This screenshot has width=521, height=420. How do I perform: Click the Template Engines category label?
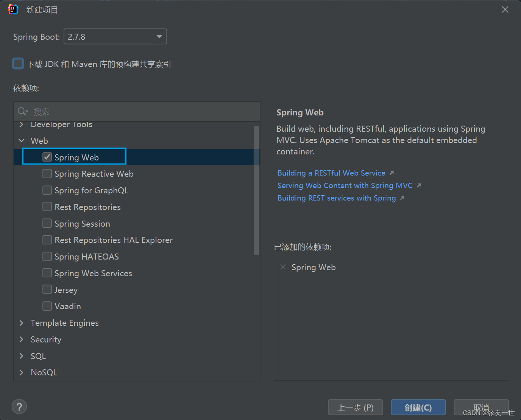point(65,323)
